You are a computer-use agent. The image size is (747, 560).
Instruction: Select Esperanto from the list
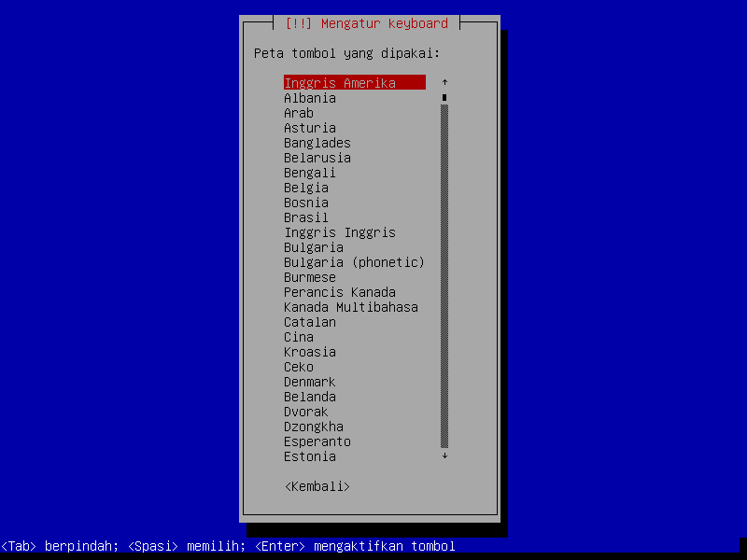click(x=317, y=441)
